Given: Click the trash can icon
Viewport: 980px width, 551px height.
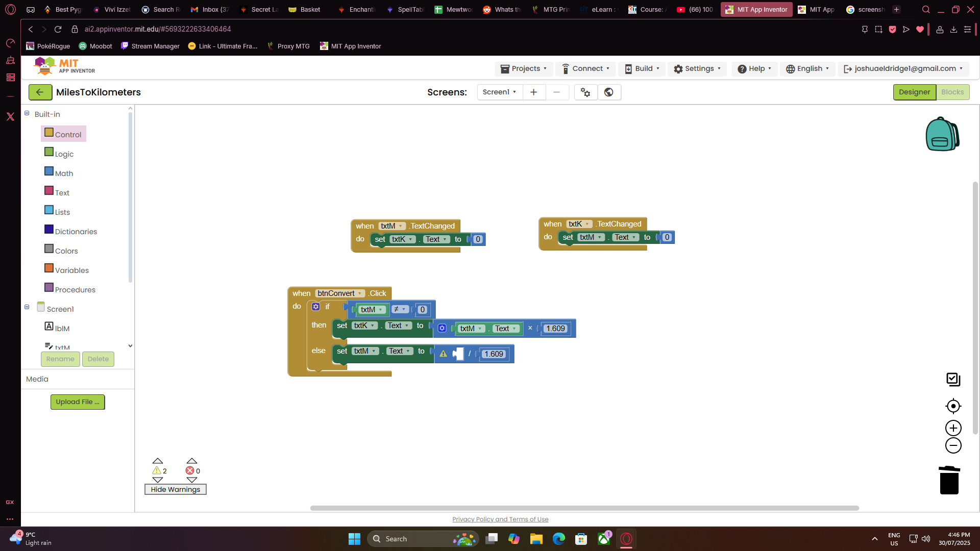Looking at the screenshot, I should tap(949, 480).
